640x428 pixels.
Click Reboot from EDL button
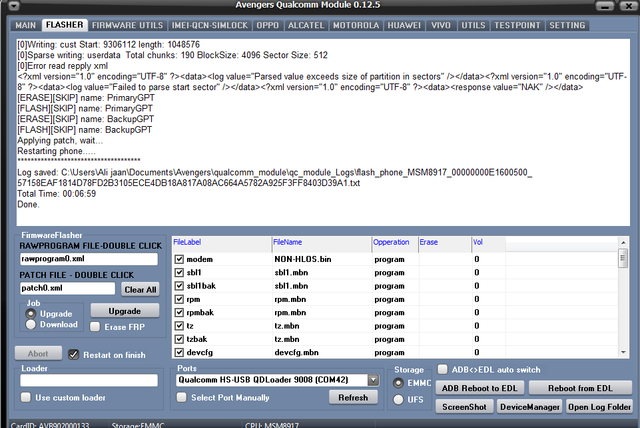tap(580, 388)
